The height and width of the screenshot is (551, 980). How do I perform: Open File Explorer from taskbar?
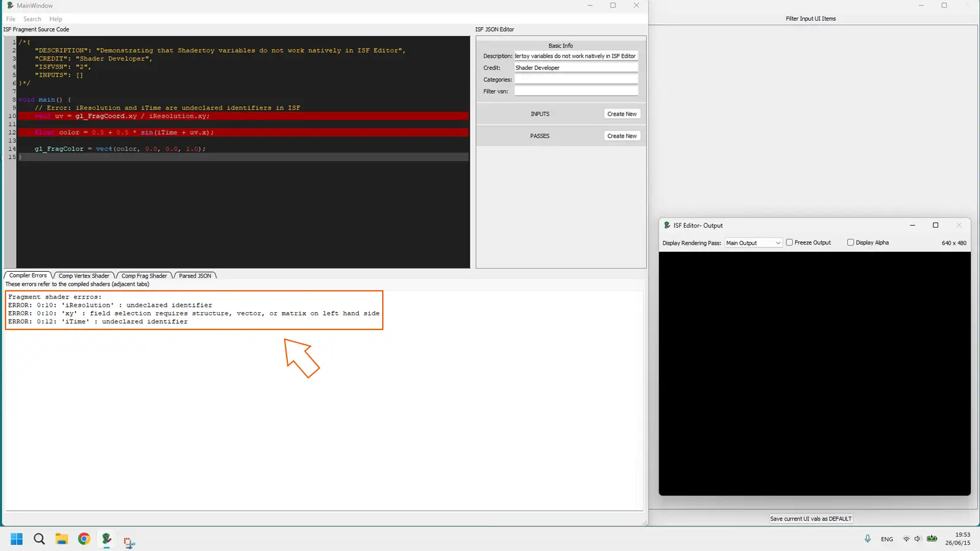pos(61,539)
